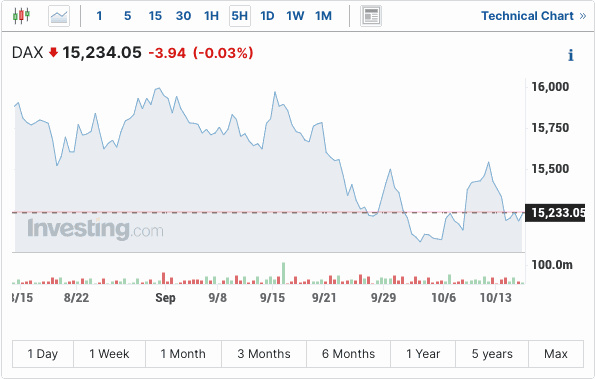Show the Max range

coord(556,354)
